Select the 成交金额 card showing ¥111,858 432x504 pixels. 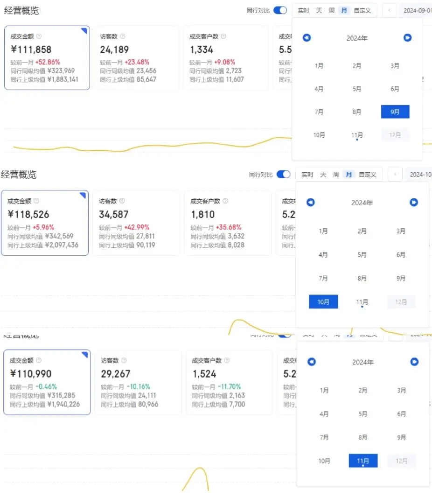(47, 58)
